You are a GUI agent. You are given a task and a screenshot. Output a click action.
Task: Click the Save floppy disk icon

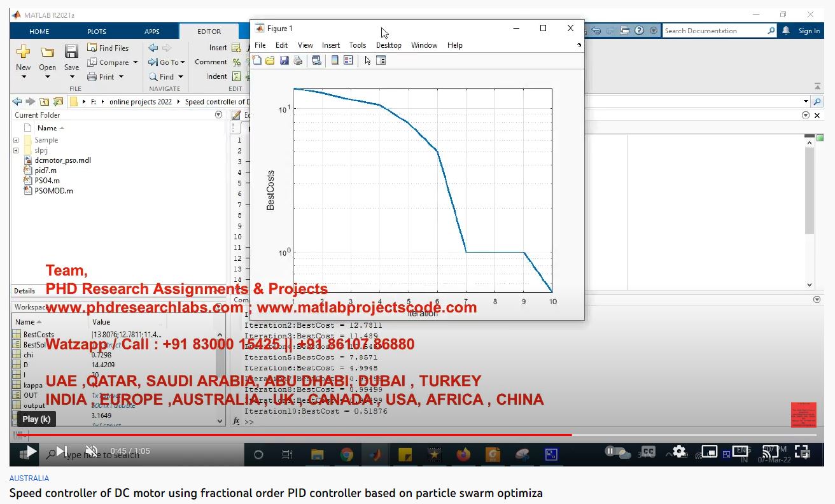point(71,52)
